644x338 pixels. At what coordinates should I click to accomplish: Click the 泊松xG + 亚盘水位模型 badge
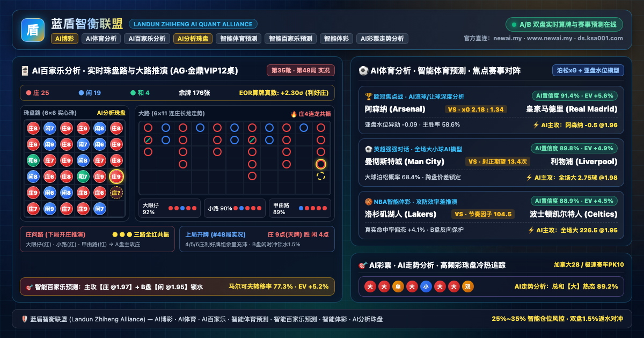(x=588, y=70)
